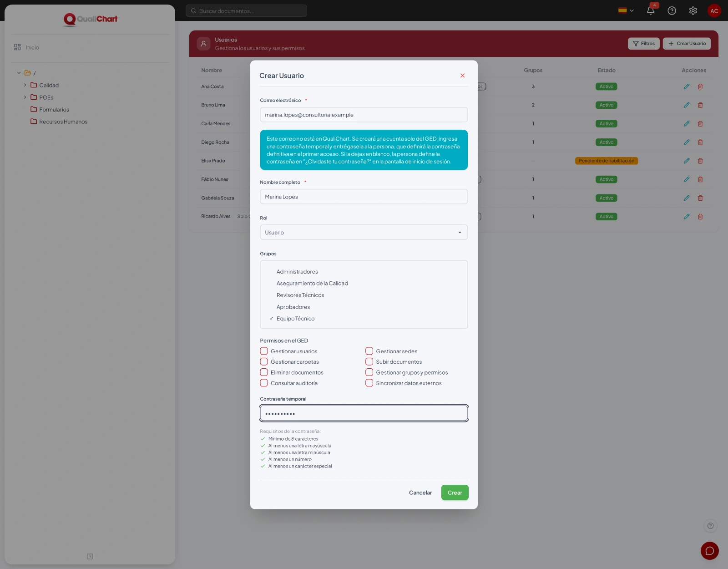The width and height of the screenshot is (728, 569).
Task: Click Cancelar button
Action: (x=420, y=493)
